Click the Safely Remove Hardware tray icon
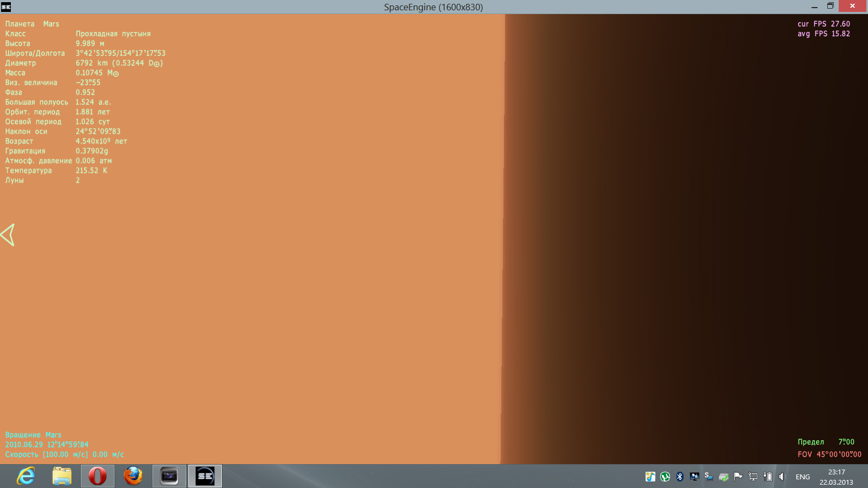This screenshot has height=488, width=868. pos(724,477)
